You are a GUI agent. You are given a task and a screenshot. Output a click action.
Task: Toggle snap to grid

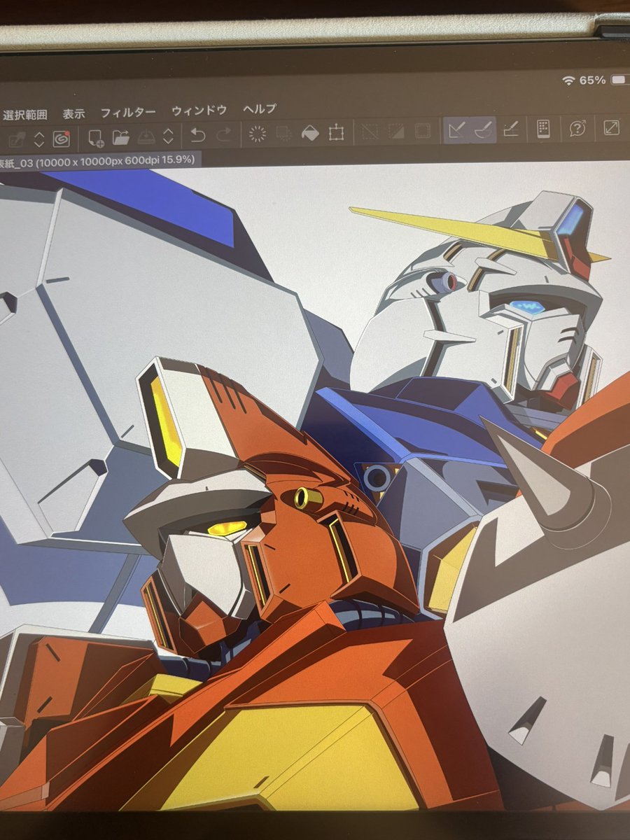[511, 129]
